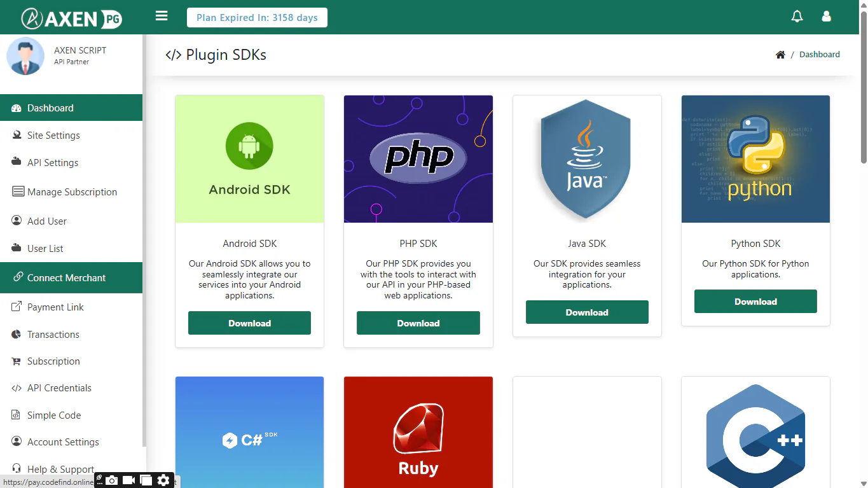868x488 pixels.
Task: Open the notifications bell
Action: (797, 17)
